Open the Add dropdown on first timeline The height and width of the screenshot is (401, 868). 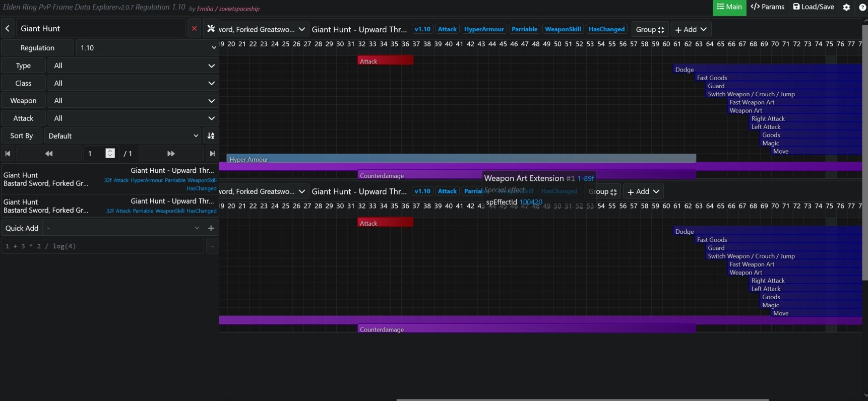(691, 30)
